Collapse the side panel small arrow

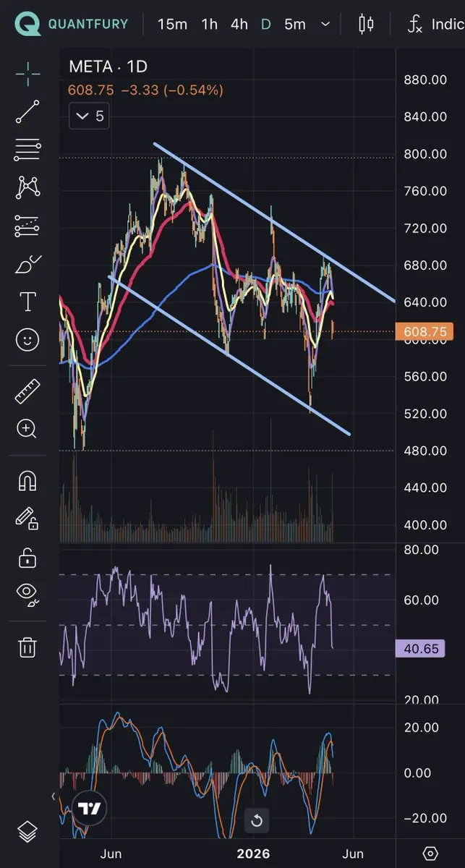54,796
